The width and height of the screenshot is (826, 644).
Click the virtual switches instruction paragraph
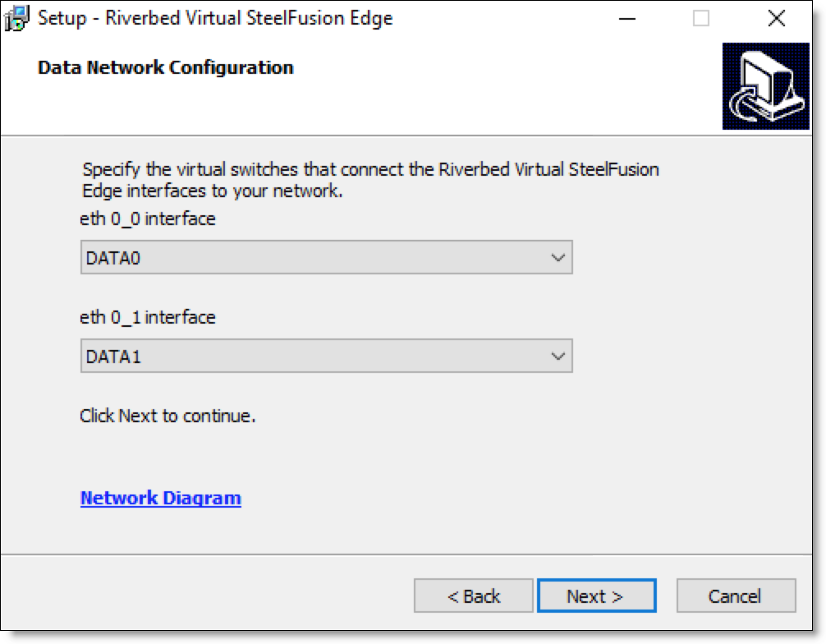coord(370,180)
